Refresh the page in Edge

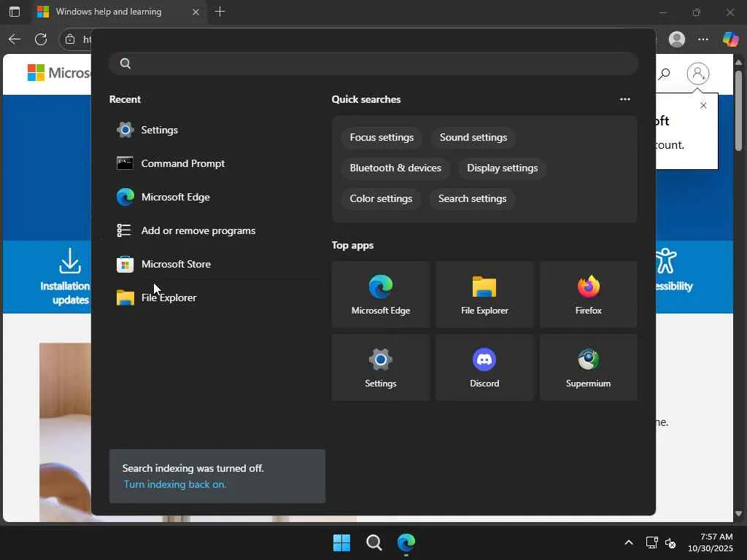click(x=41, y=39)
